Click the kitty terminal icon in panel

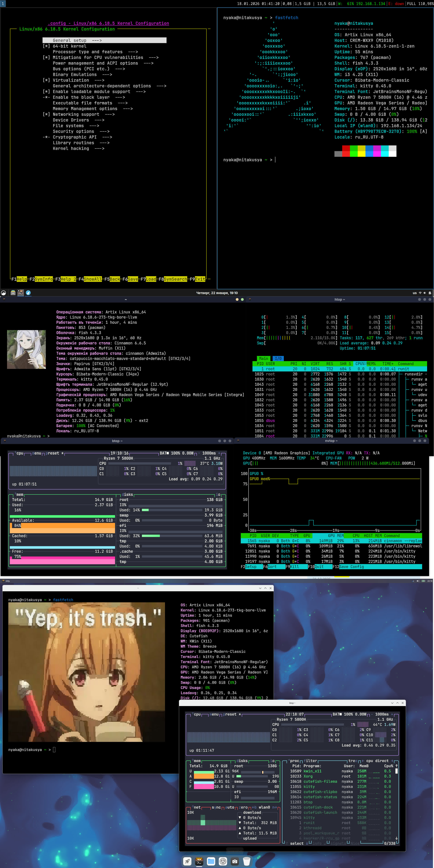tap(20, 293)
